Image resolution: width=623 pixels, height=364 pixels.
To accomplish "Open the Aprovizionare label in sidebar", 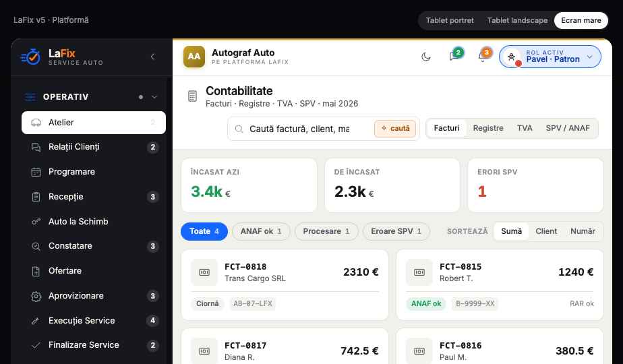I will 76,296.
